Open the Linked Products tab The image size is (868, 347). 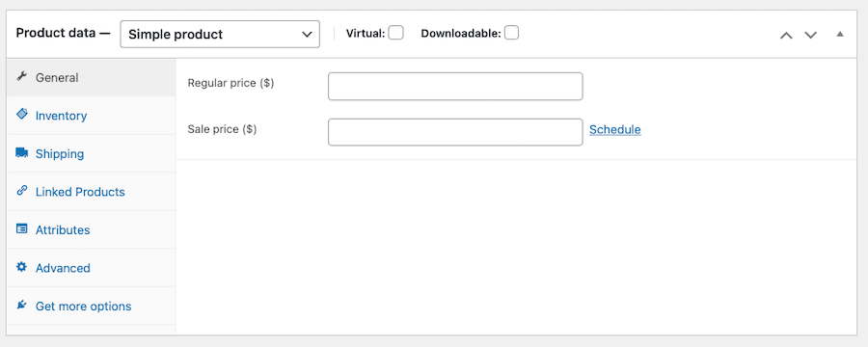click(92, 192)
